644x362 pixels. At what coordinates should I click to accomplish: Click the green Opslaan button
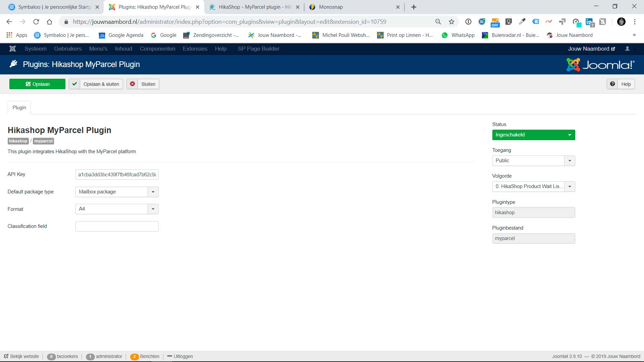pyautogui.click(x=37, y=84)
